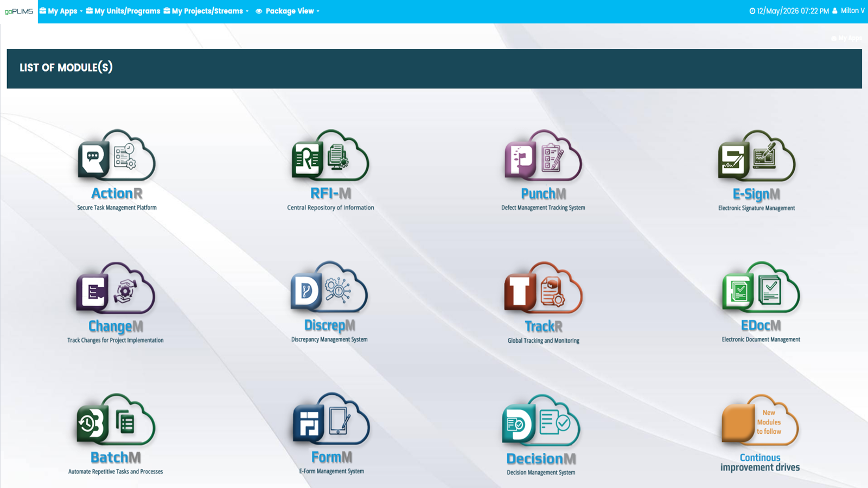Open the RFI-M module cloud icon
Image resolution: width=868 pixels, height=488 pixels.
pyautogui.click(x=330, y=155)
